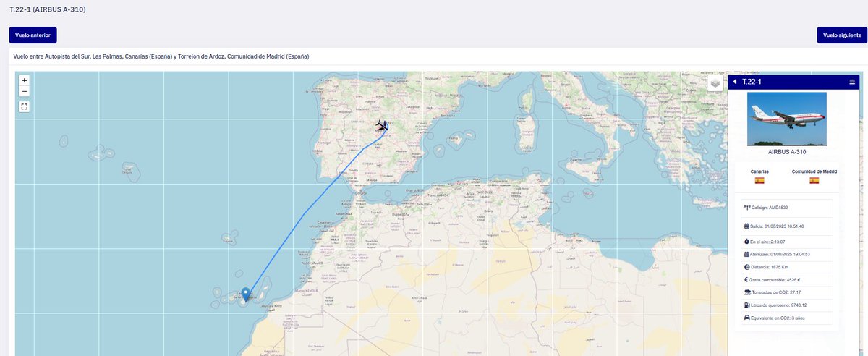Image resolution: width=868 pixels, height=356 pixels.
Task: Click the Spanish flag under Canarias
Action: point(759,180)
